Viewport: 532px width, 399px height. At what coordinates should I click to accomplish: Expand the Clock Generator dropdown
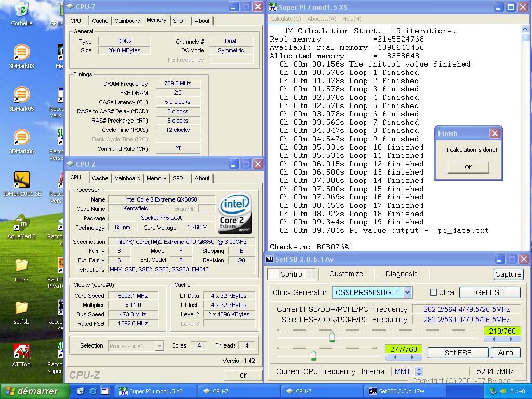408,292
